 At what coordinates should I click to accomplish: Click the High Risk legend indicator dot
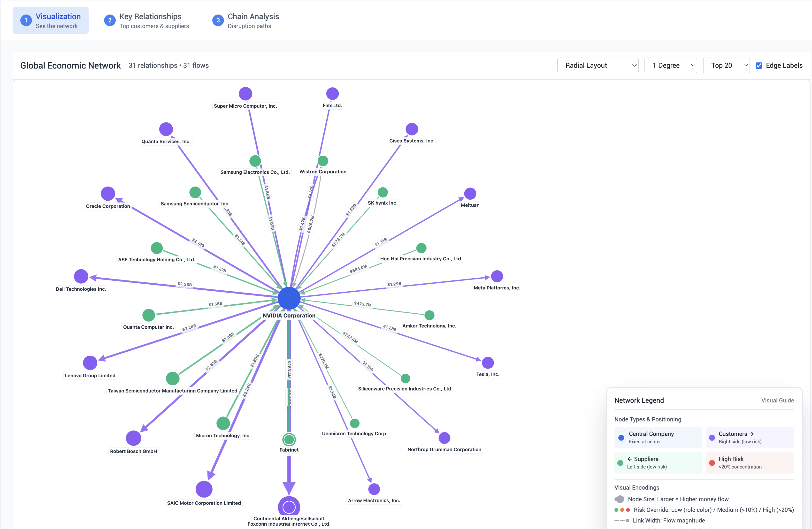[712, 463]
